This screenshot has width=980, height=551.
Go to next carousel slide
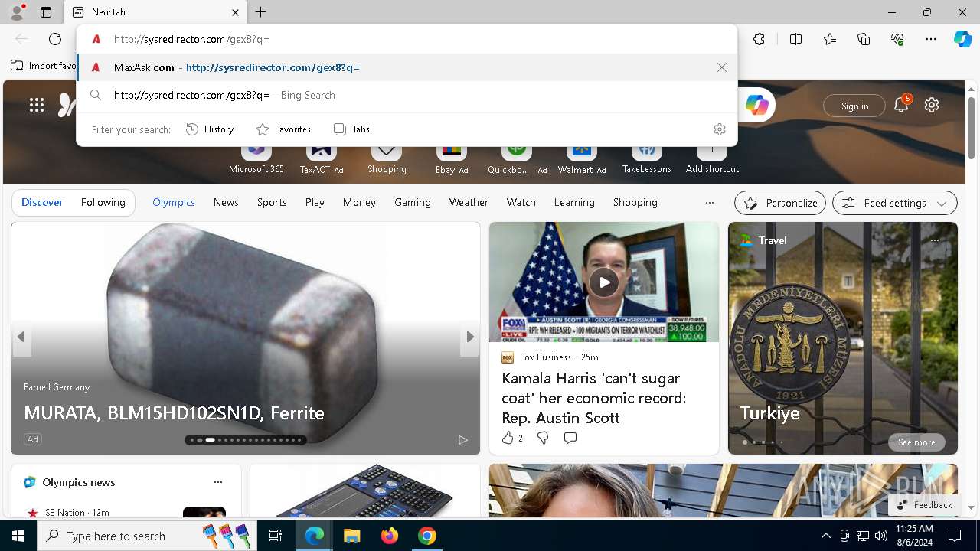470,337
